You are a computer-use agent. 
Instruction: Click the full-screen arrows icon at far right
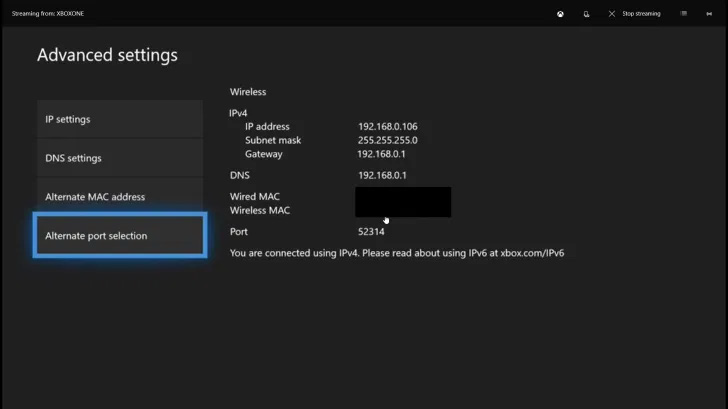click(x=709, y=14)
